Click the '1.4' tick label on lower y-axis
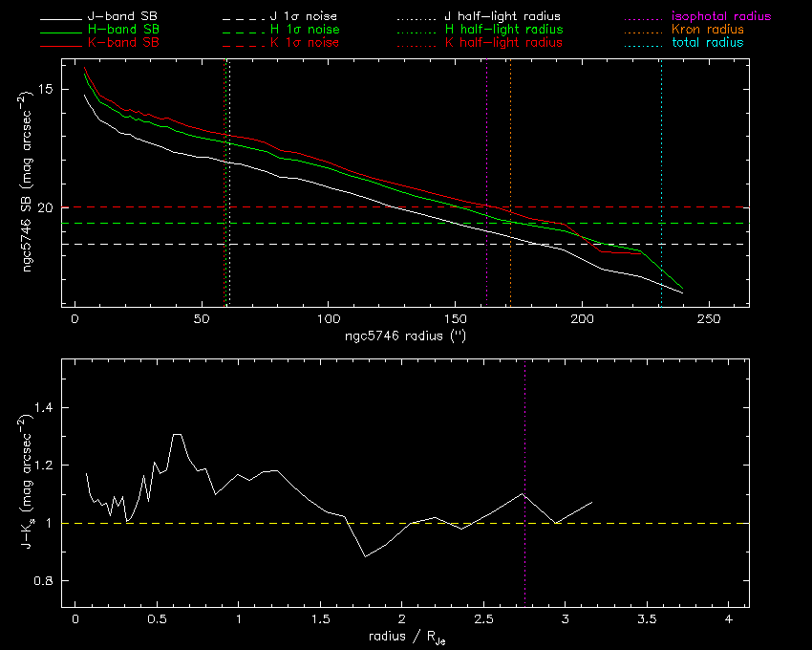 45,408
